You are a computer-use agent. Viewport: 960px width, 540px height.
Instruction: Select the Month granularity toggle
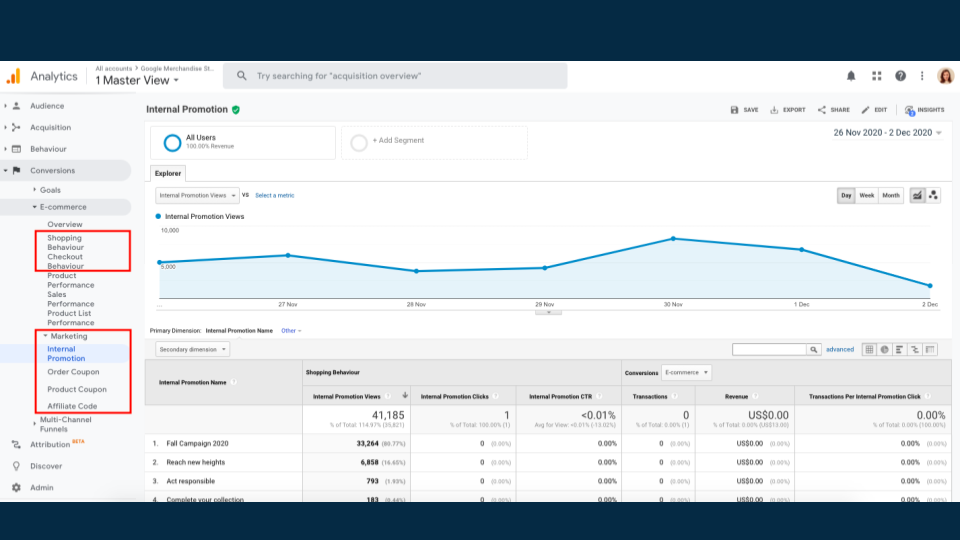pos(891,195)
